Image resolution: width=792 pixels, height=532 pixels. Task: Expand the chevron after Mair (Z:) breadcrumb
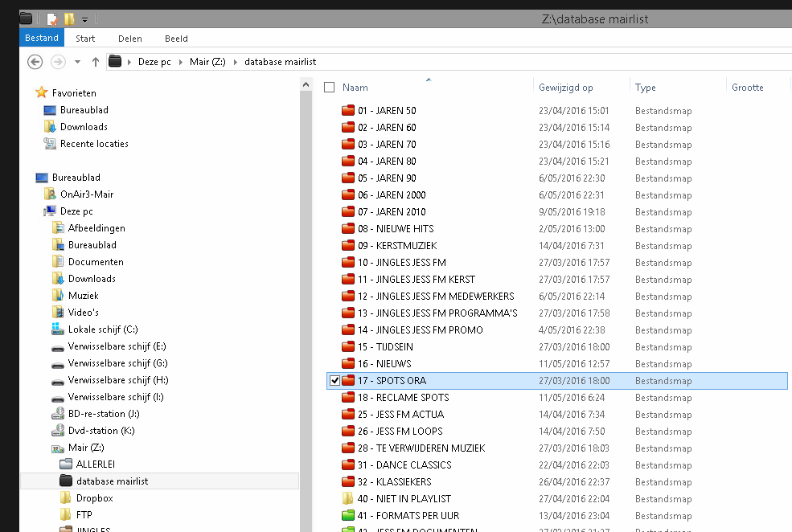coord(236,62)
